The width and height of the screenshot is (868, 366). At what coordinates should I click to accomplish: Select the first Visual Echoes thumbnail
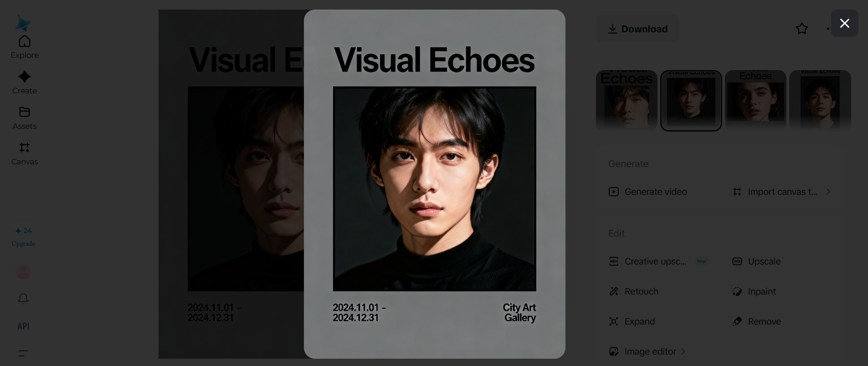[627, 100]
